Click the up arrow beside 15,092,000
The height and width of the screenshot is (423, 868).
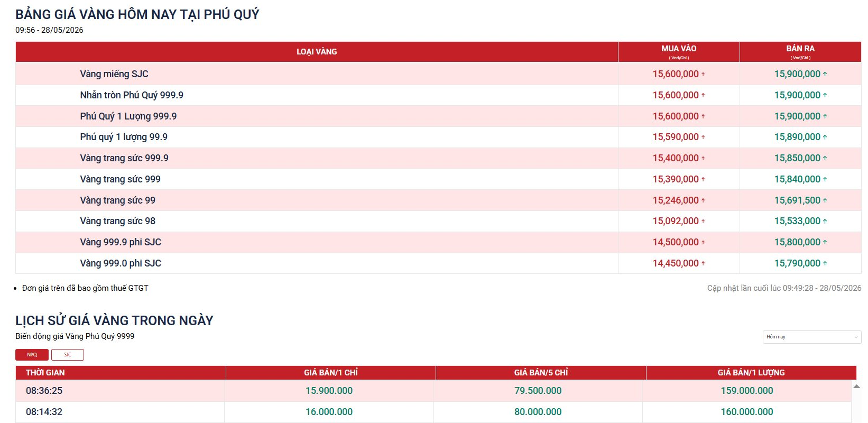tap(703, 221)
